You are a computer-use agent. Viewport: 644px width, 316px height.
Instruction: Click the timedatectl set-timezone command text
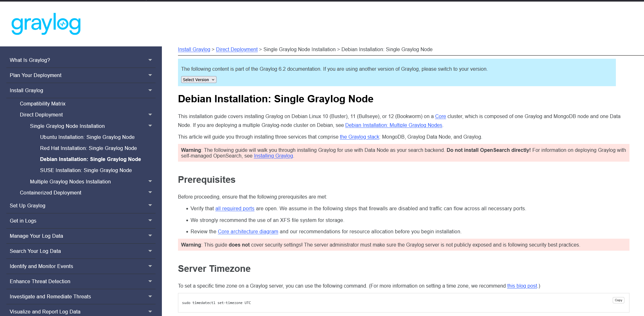217,303
